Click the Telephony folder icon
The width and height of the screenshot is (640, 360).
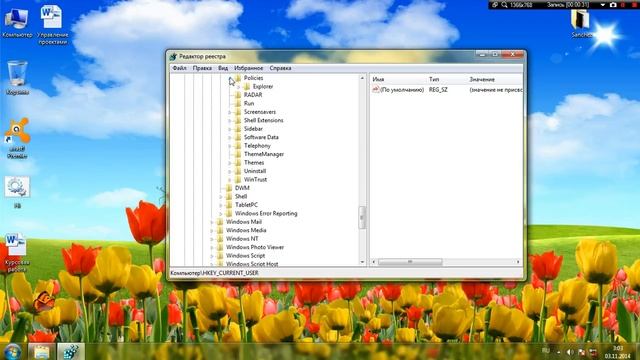coord(238,146)
